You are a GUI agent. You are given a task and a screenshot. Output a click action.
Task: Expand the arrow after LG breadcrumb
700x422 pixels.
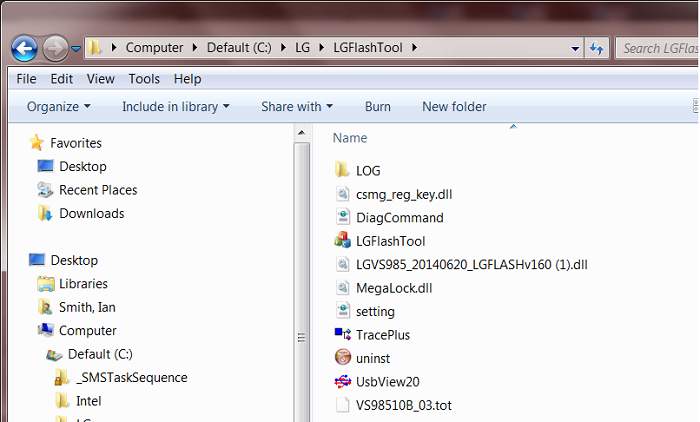[321, 47]
